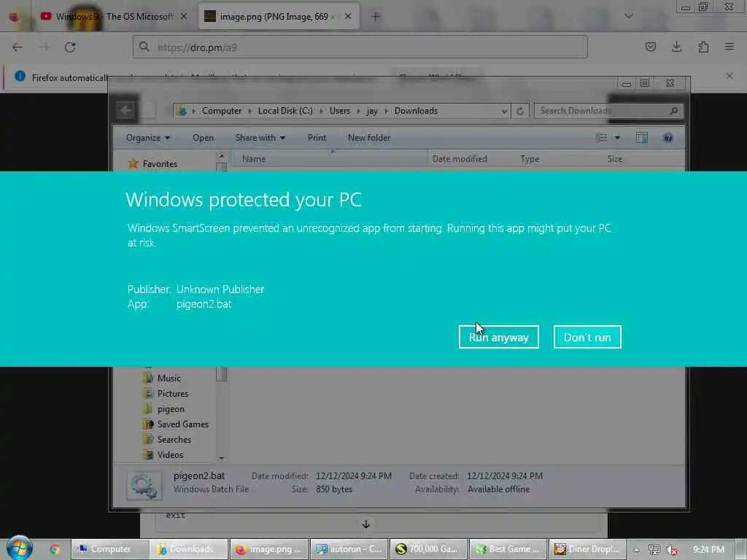
Task: Click jay in Explorer breadcrumb
Action: click(x=371, y=111)
